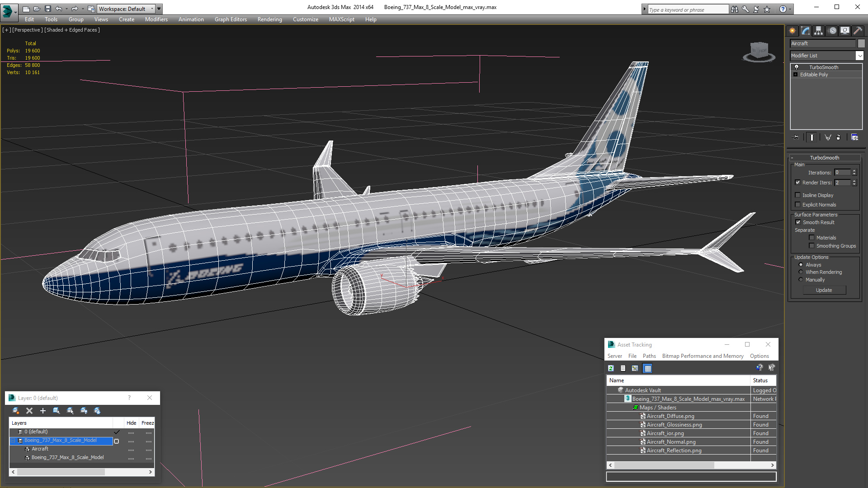Click the Status column header

click(763, 380)
